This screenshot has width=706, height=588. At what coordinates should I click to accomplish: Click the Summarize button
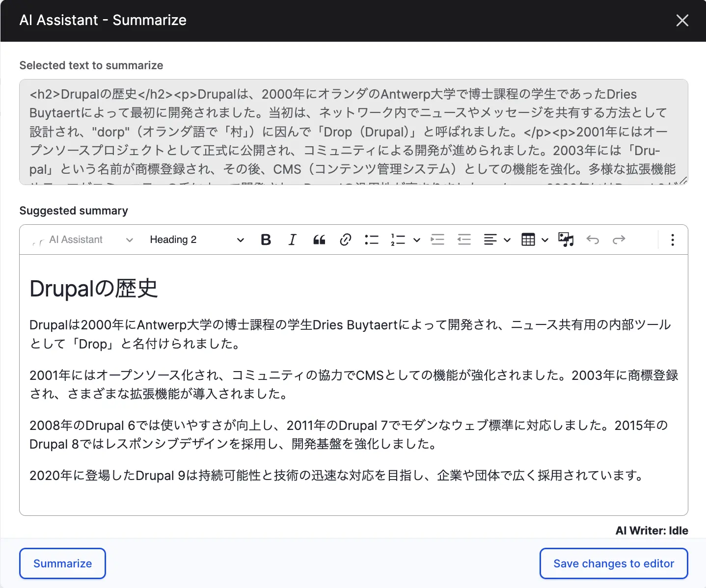tap(62, 563)
